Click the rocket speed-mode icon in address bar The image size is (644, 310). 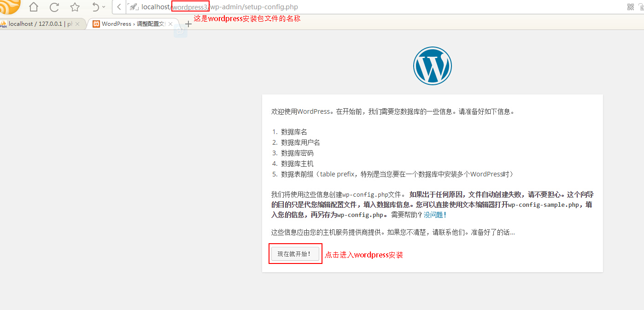(134, 7)
